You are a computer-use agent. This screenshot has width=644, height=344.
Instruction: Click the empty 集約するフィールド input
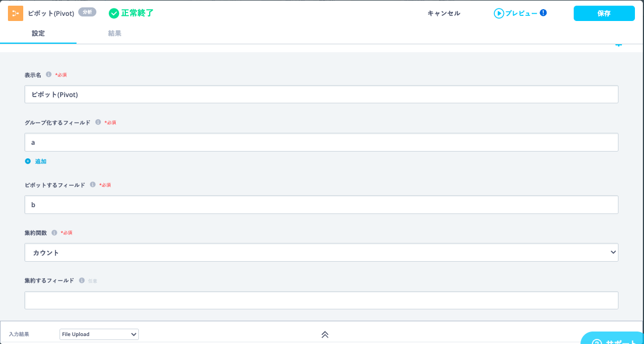pos(321,300)
